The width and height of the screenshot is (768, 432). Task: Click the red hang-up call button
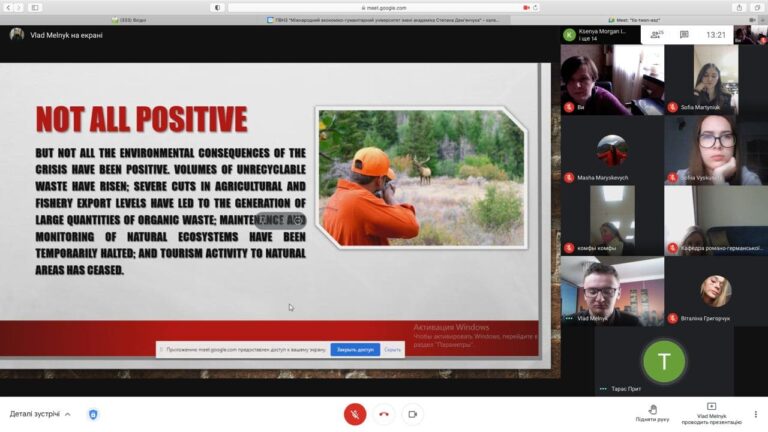(x=384, y=414)
